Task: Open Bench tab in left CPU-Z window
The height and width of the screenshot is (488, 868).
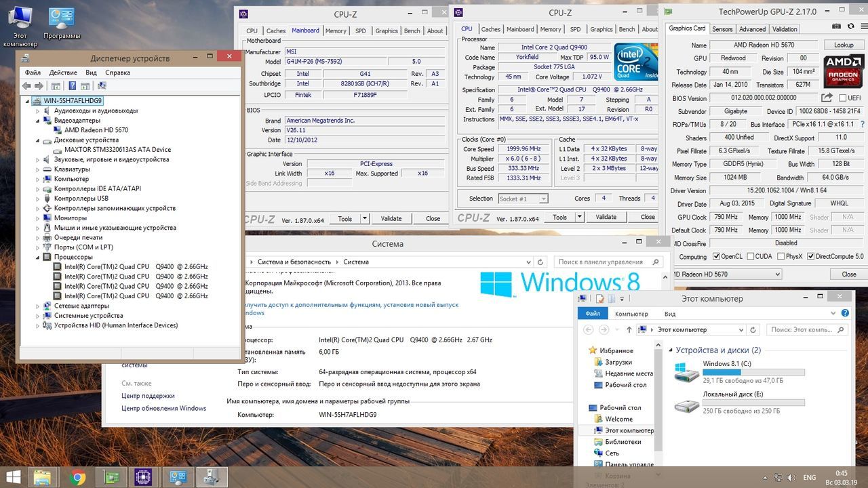Action: (412, 30)
